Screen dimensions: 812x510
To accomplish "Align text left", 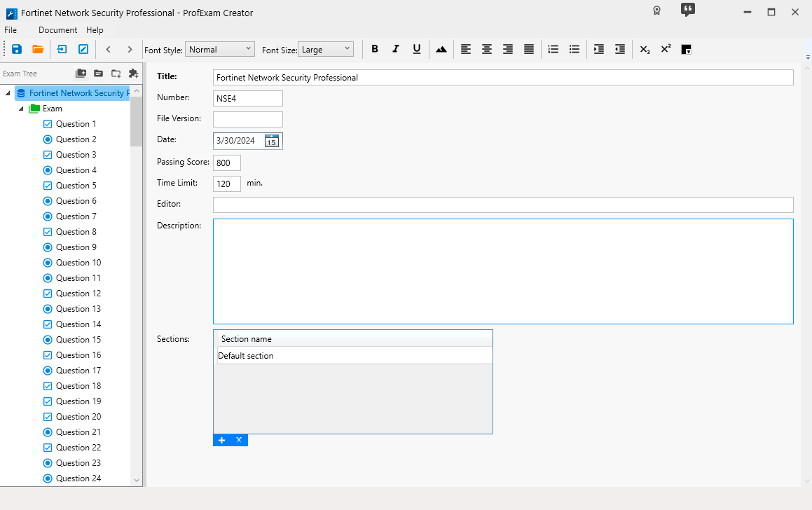I will [x=466, y=49].
